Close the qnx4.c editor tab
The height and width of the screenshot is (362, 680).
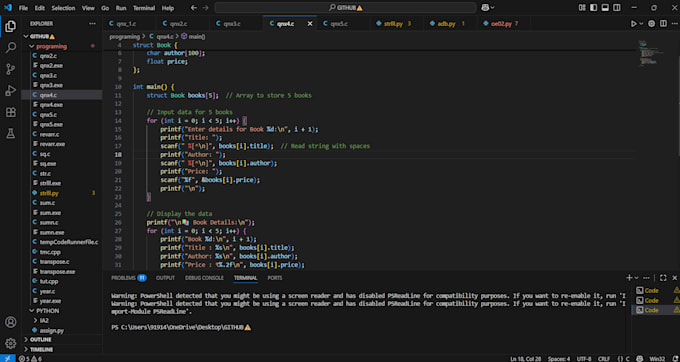tap(310, 24)
